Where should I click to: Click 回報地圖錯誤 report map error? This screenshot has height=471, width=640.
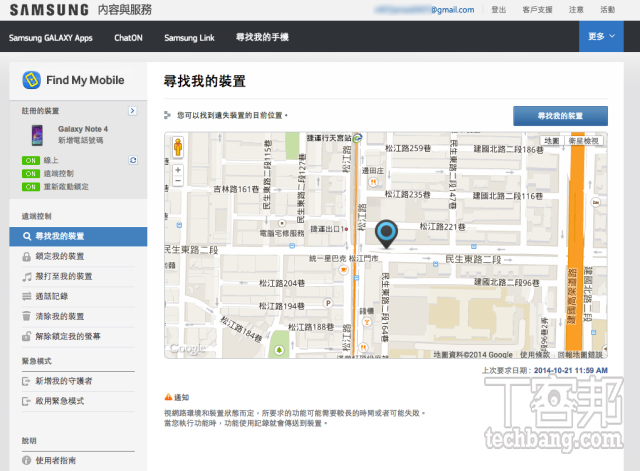[x=580, y=355]
